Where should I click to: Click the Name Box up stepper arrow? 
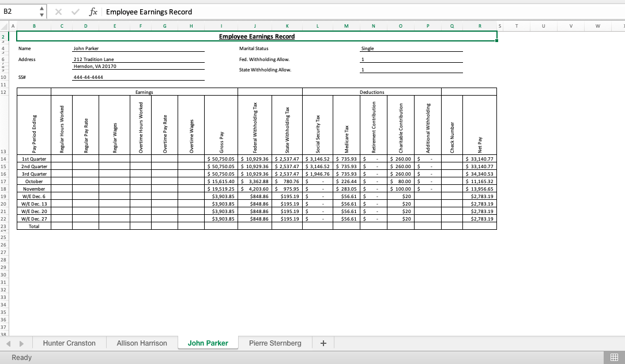(41, 7)
